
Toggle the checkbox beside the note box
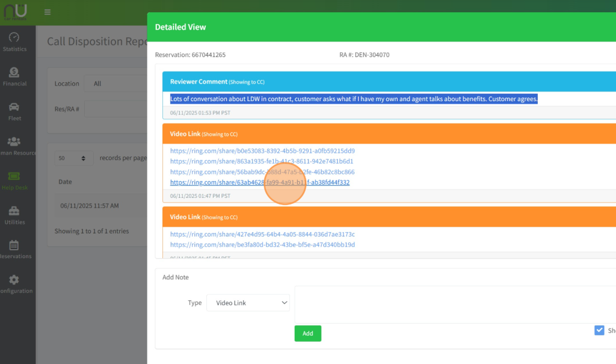[x=599, y=330]
